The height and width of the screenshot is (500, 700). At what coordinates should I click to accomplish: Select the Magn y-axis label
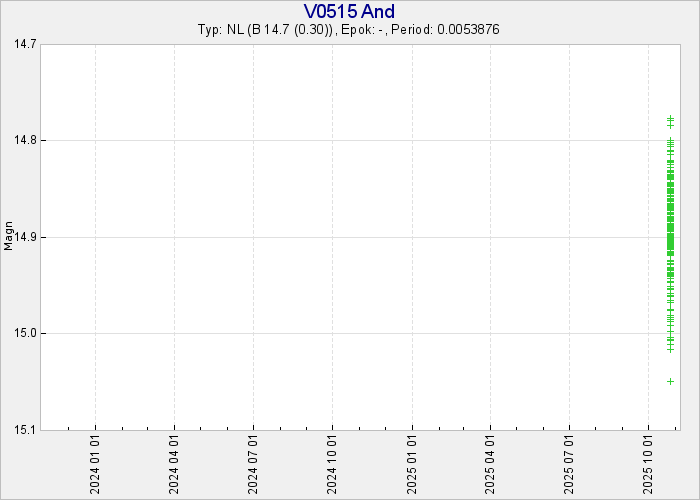point(9,236)
